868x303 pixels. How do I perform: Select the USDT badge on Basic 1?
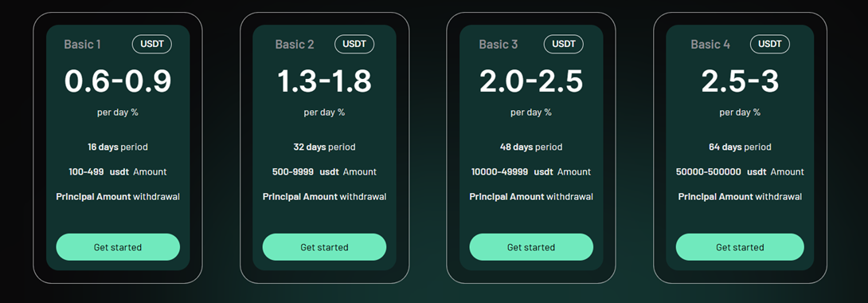151,44
